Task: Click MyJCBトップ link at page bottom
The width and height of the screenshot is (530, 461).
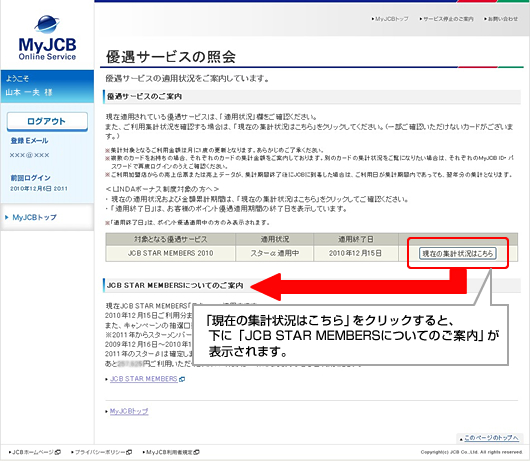Action: point(129,411)
